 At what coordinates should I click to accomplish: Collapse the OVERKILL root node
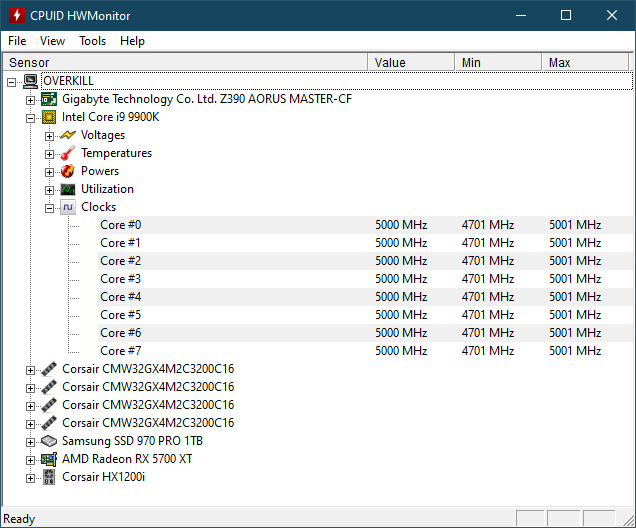click(11, 82)
